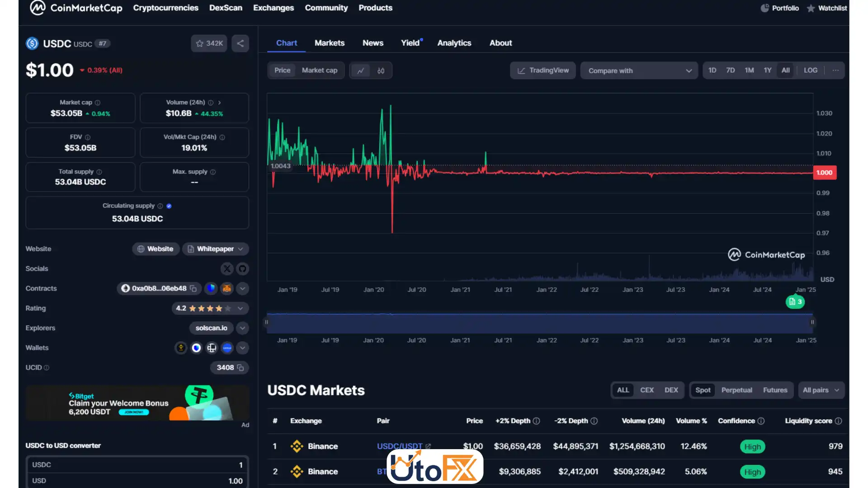This screenshot has width=868, height=488.
Task: Open the Bitget Welcome Bonus ad banner
Action: coord(137,403)
